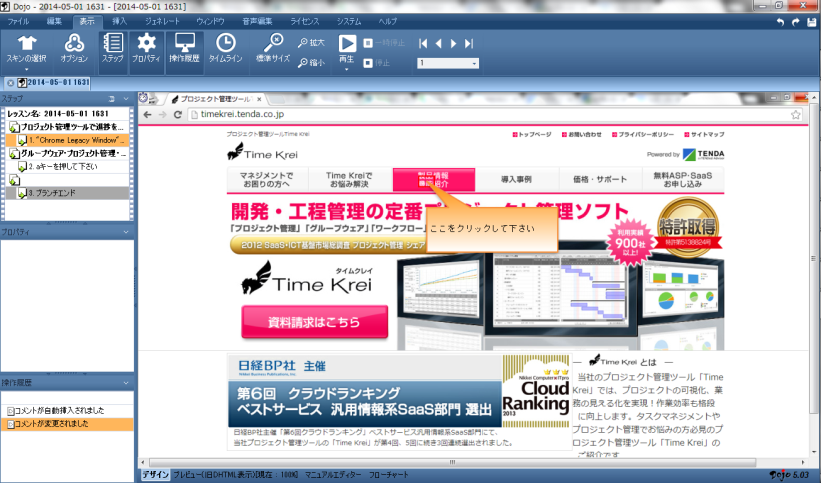Jump to the first step arrow

click(423, 43)
